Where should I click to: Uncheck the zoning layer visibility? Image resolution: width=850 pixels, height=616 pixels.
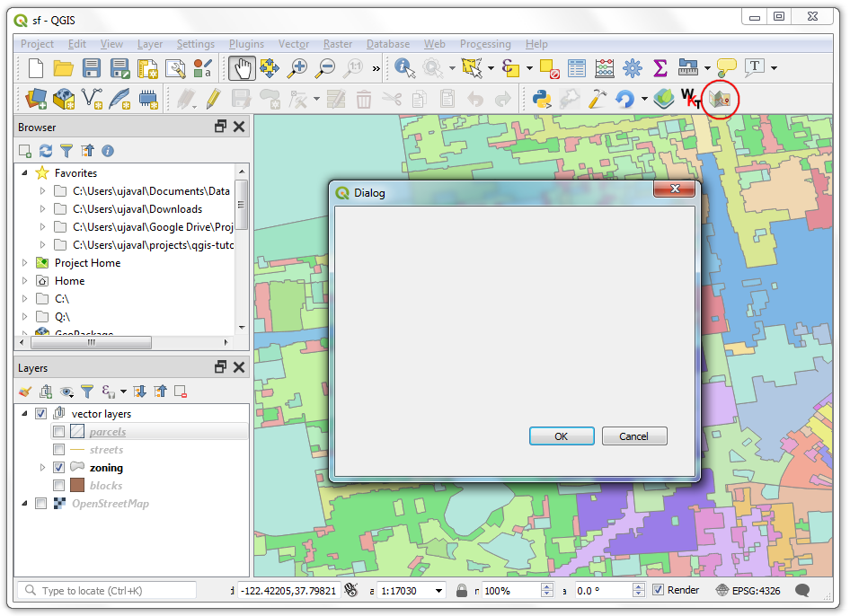(x=59, y=468)
